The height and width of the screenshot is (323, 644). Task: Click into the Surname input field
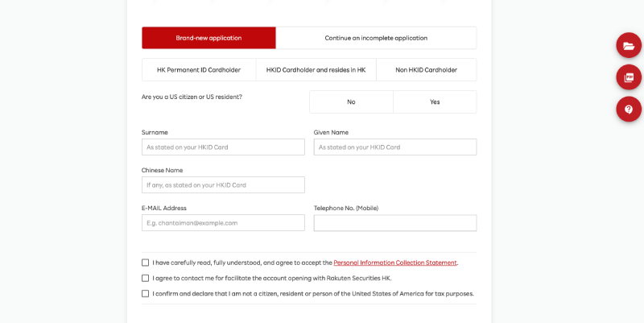[x=223, y=147]
